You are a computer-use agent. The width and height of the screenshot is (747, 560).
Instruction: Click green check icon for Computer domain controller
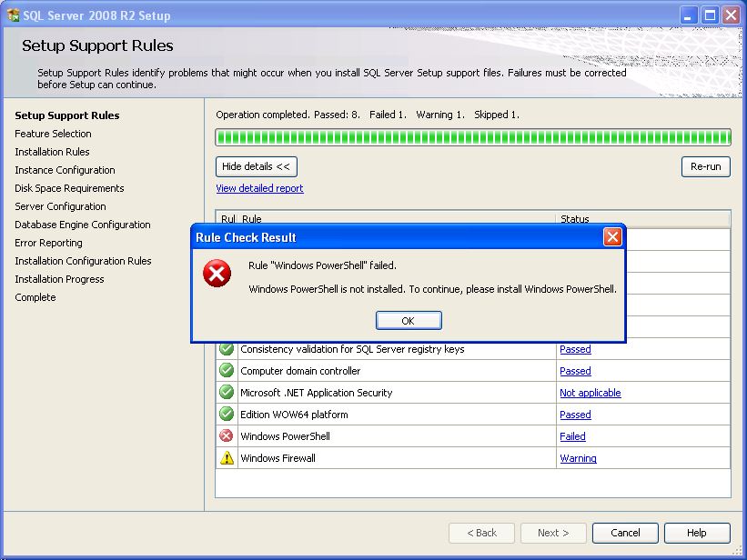(x=227, y=371)
